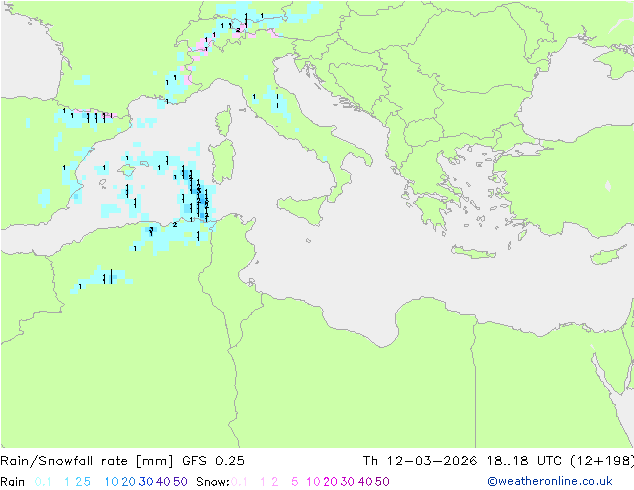Click the 'Th 12-03-2026' forecast date

pos(419,461)
